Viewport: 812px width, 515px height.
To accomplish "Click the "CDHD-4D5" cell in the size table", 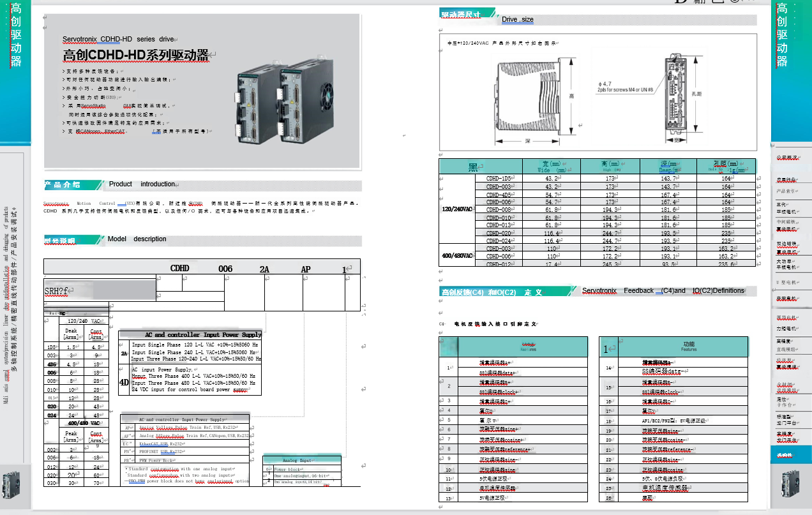I will [x=499, y=195].
